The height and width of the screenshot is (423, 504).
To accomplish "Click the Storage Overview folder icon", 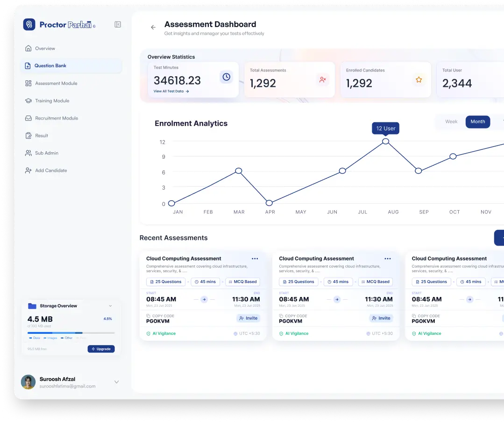I will [32, 306].
